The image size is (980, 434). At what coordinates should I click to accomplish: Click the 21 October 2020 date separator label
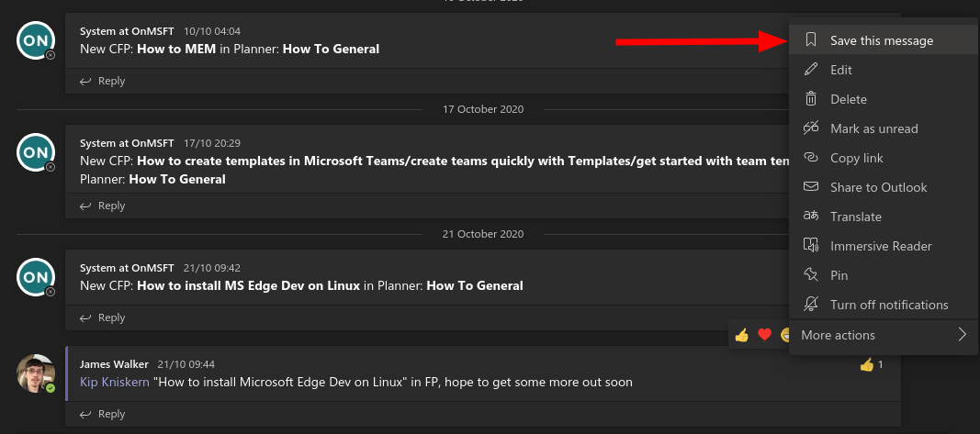pos(483,234)
